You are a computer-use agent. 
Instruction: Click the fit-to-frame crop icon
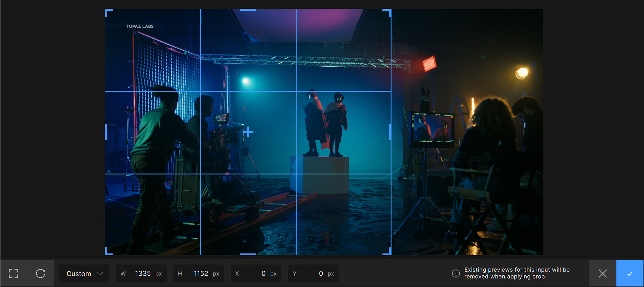pyautogui.click(x=14, y=273)
